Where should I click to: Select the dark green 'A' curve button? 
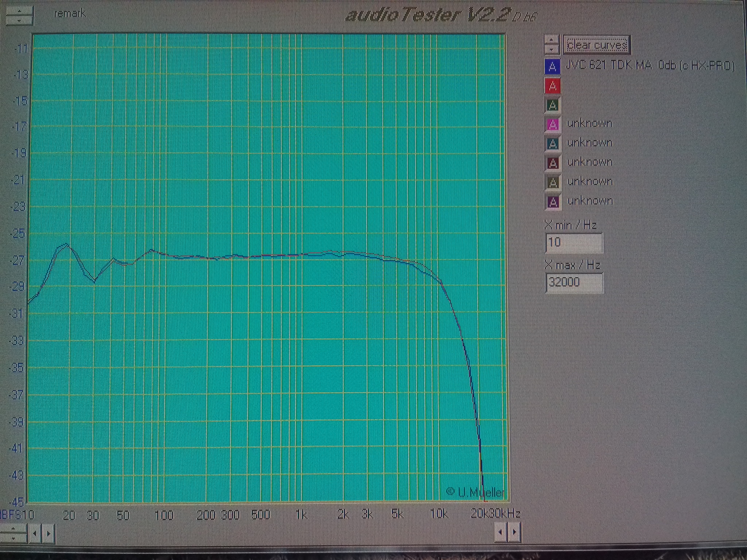[x=552, y=105]
